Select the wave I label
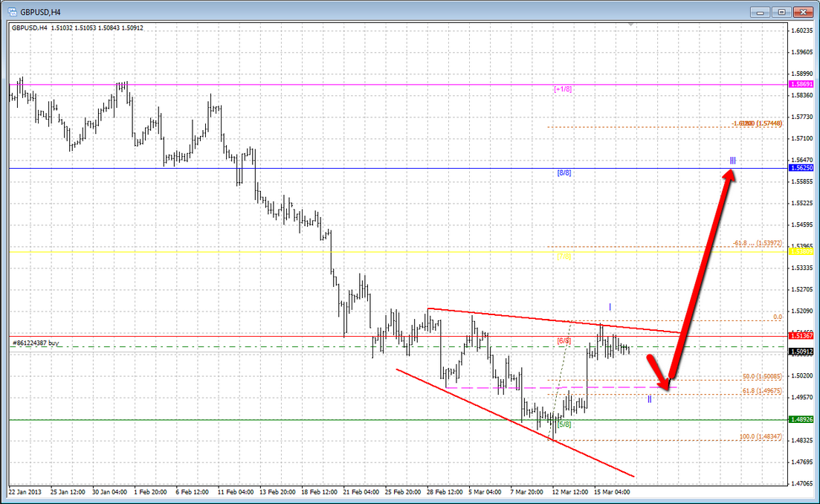Screen dimensions: 820x504 click(610, 306)
